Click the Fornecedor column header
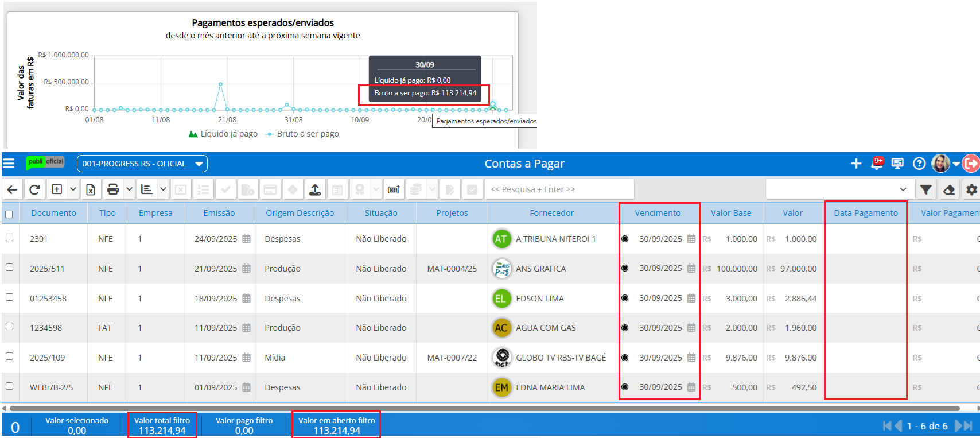Image resolution: width=980 pixels, height=438 pixels. point(551,213)
